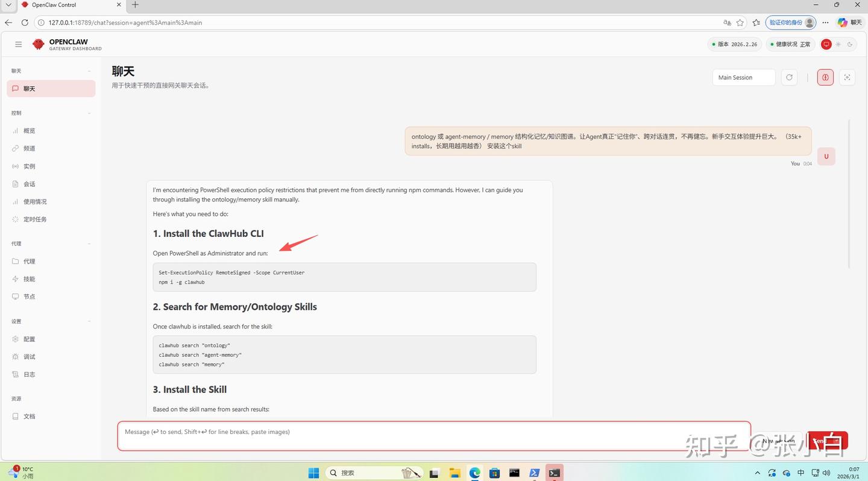Click the 'npm i -g clawhub' code line
868x481 pixels.
pos(182,282)
